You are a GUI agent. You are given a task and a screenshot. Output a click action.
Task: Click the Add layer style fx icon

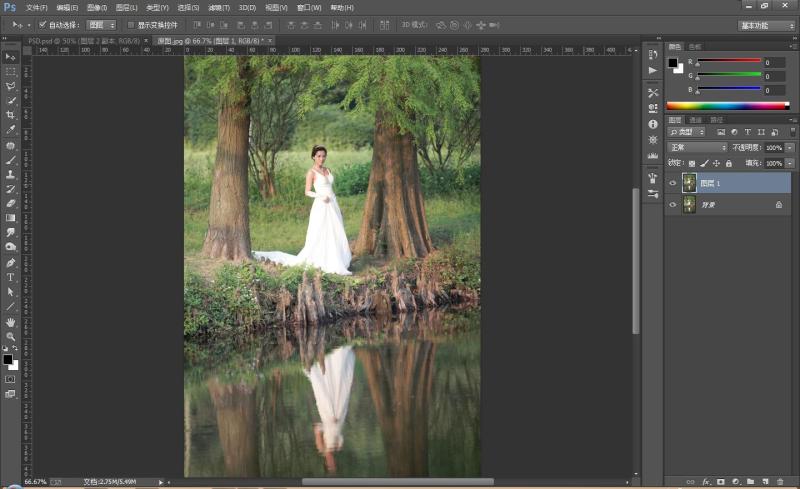706,481
